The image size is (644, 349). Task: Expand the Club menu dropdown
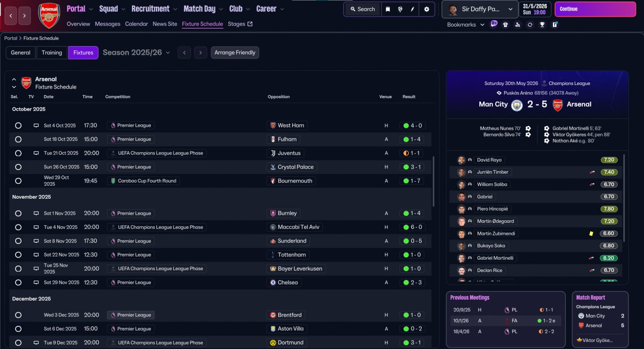pyautogui.click(x=248, y=9)
